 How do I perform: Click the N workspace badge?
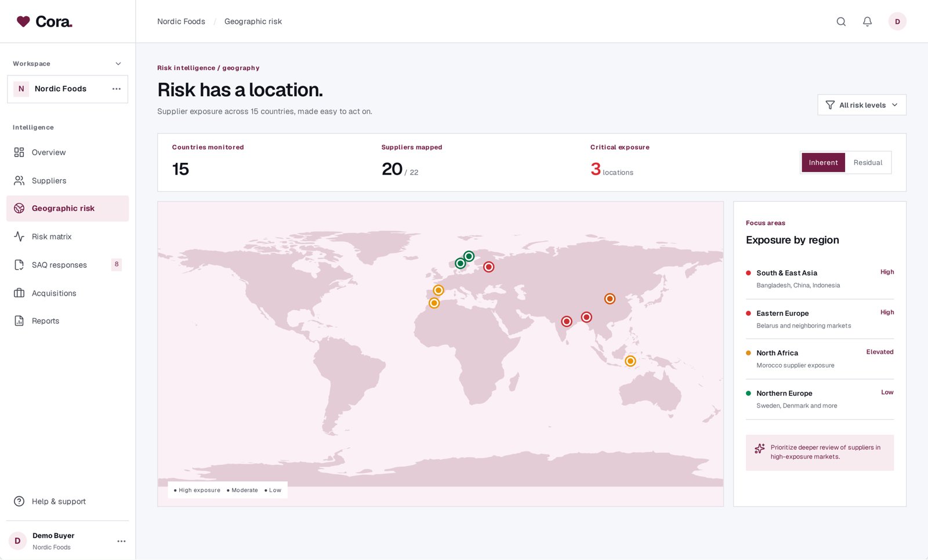(21, 89)
